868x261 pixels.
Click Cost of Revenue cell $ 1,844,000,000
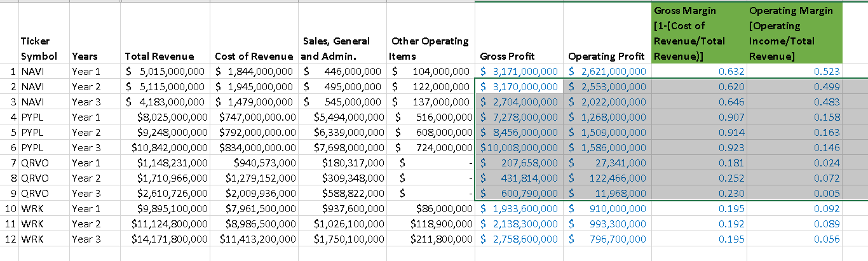[x=255, y=72]
